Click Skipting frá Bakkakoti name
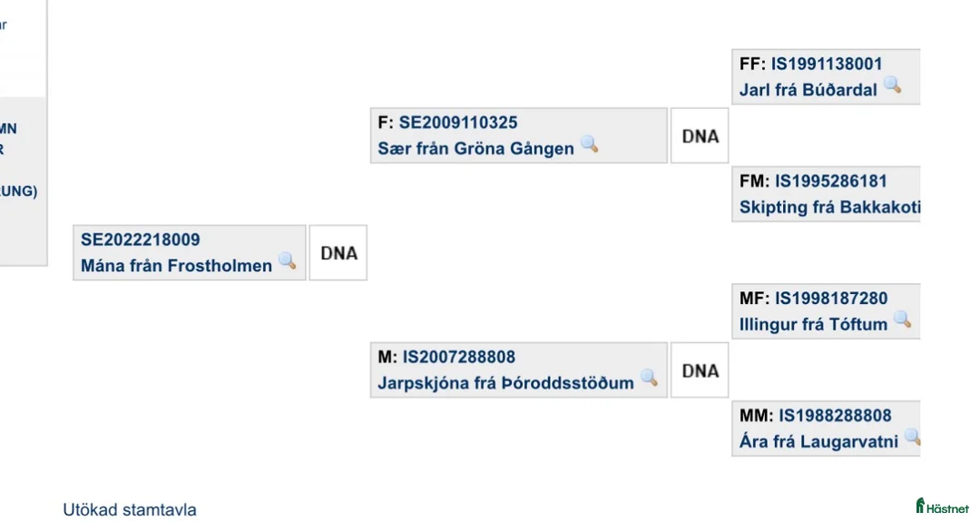 pos(829,207)
